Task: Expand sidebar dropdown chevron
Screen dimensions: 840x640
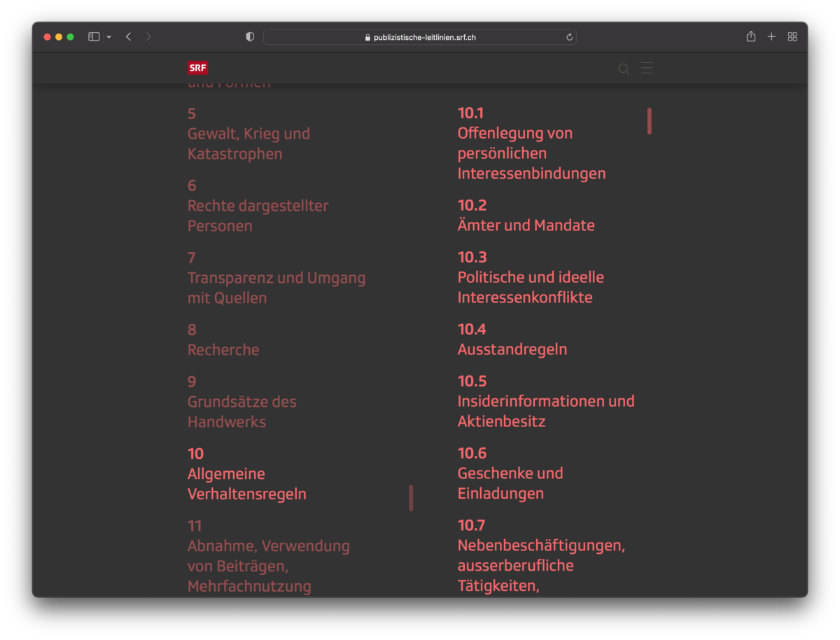Action: point(109,37)
